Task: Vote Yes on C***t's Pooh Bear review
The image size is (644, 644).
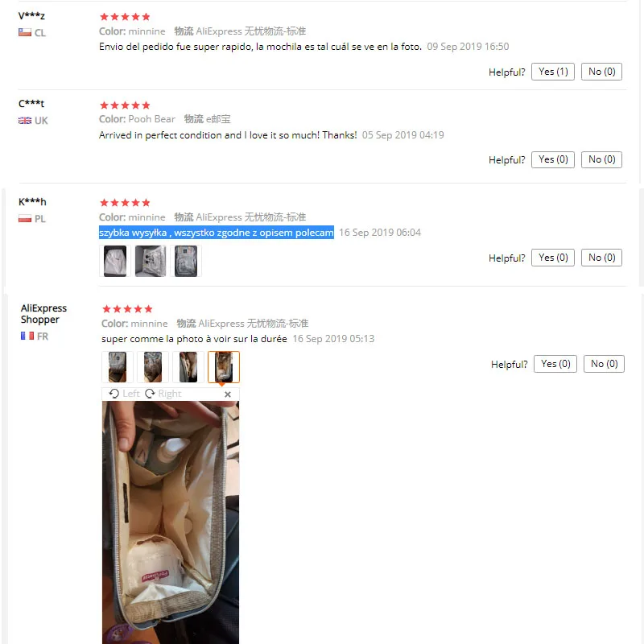Action: point(553,159)
